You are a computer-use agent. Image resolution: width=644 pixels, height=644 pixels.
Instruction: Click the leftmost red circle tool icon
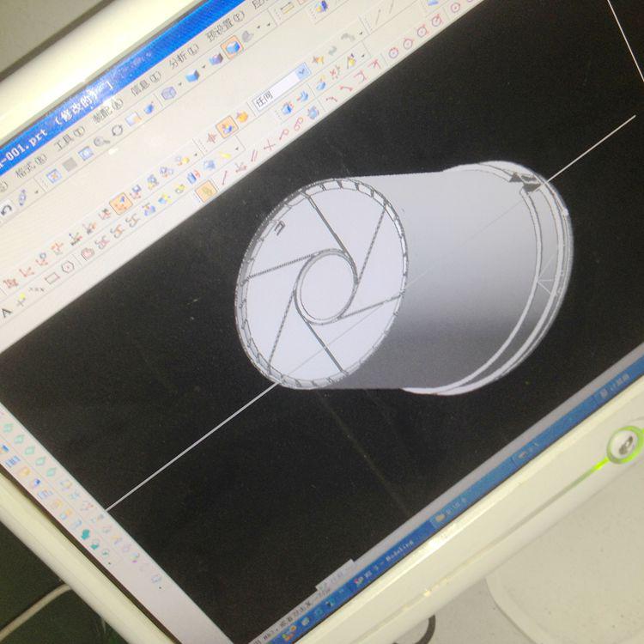(x=393, y=52)
